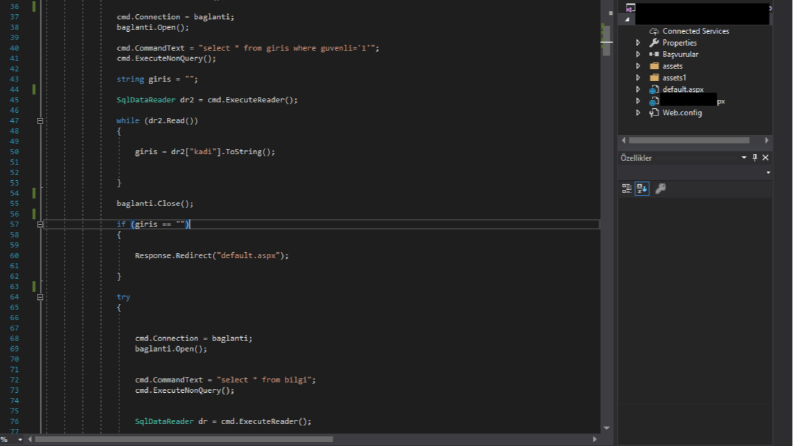The width and height of the screenshot is (793, 446).
Task: Open Property Pages wrench icon
Action: 660,189
